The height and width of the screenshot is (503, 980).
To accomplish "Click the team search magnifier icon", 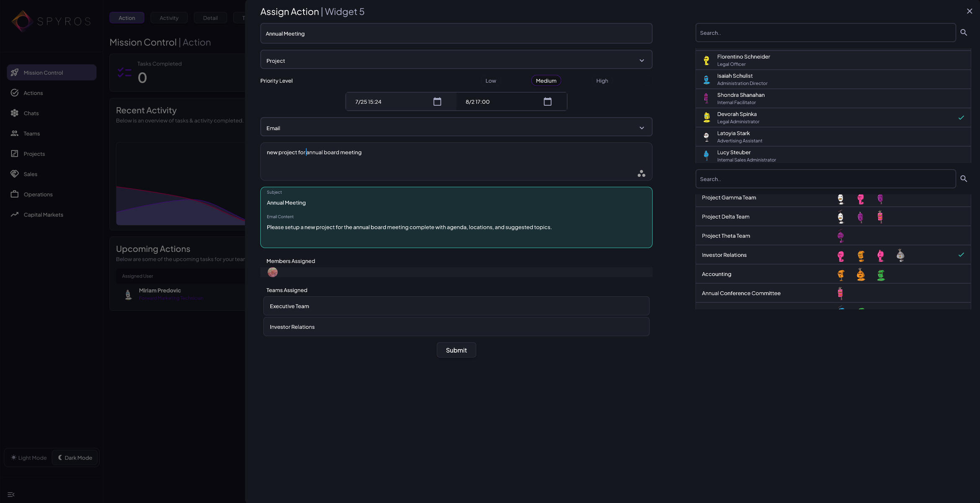I will 964,179.
